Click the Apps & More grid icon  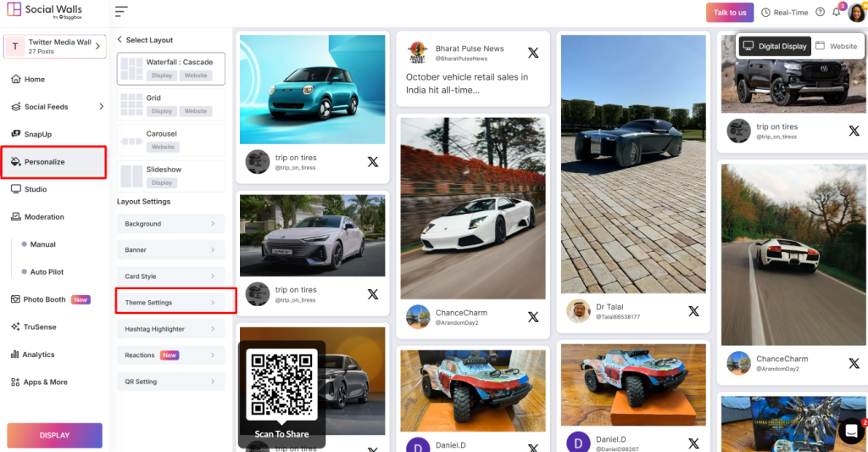pos(15,382)
